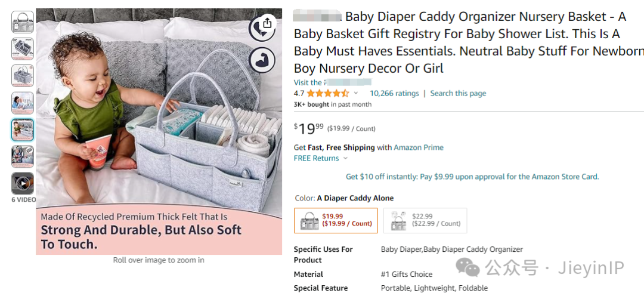Click the Amazon Store Card $10 off offer
The image size is (644, 293).
point(472,177)
